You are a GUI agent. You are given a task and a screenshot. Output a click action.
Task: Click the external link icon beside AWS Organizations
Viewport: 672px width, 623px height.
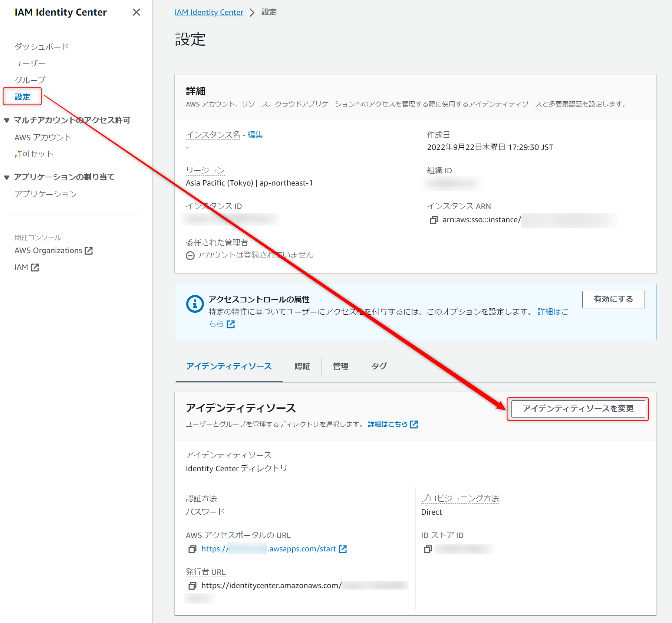click(89, 251)
